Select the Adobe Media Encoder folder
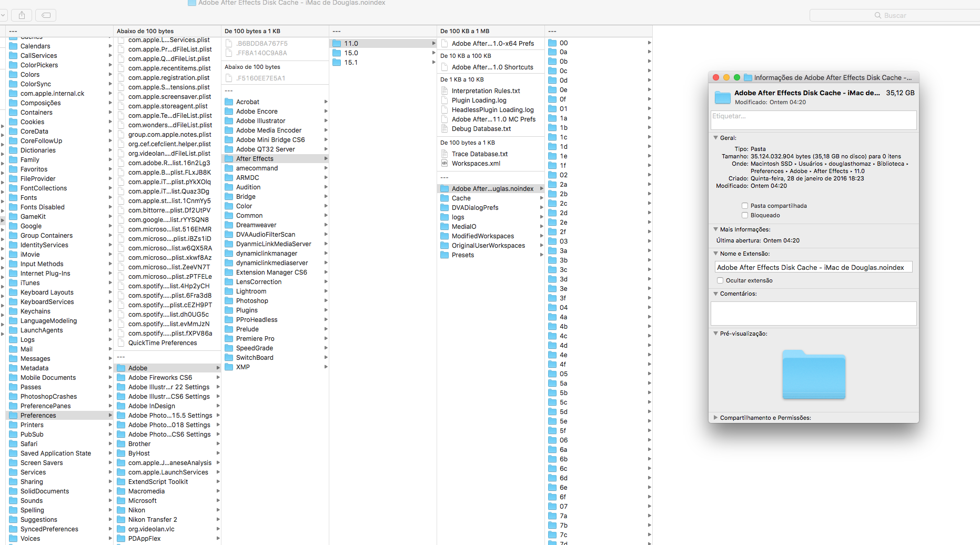The height and width of the screenshot is (545, 980). point(275,130)
